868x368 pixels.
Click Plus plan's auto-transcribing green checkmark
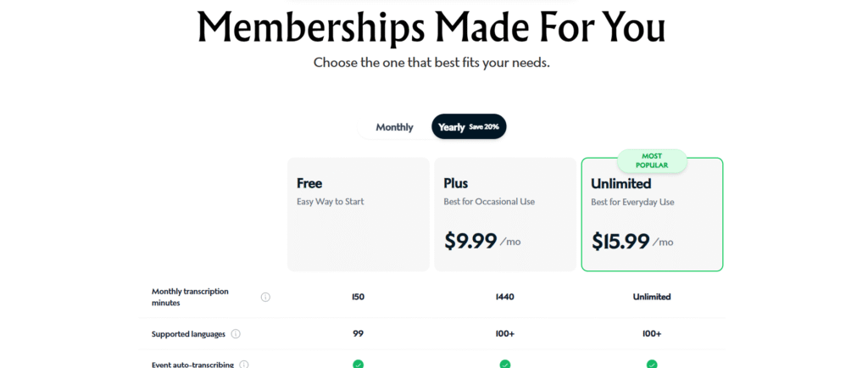[x=505, y=364]
